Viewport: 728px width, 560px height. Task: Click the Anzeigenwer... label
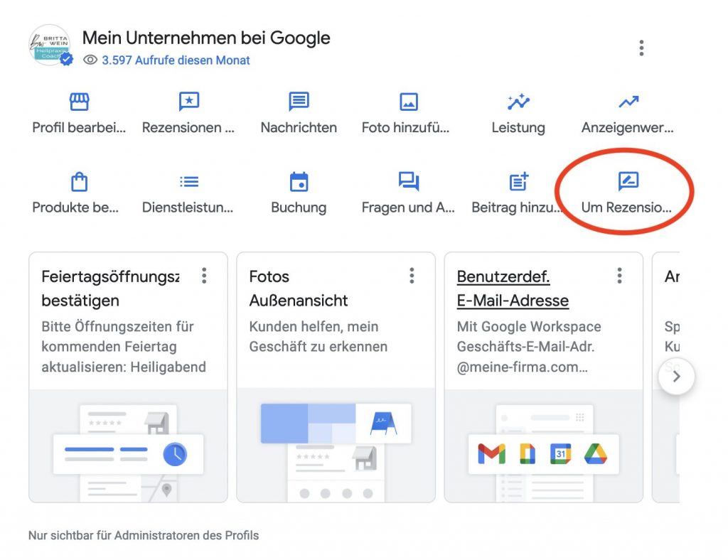627,128
